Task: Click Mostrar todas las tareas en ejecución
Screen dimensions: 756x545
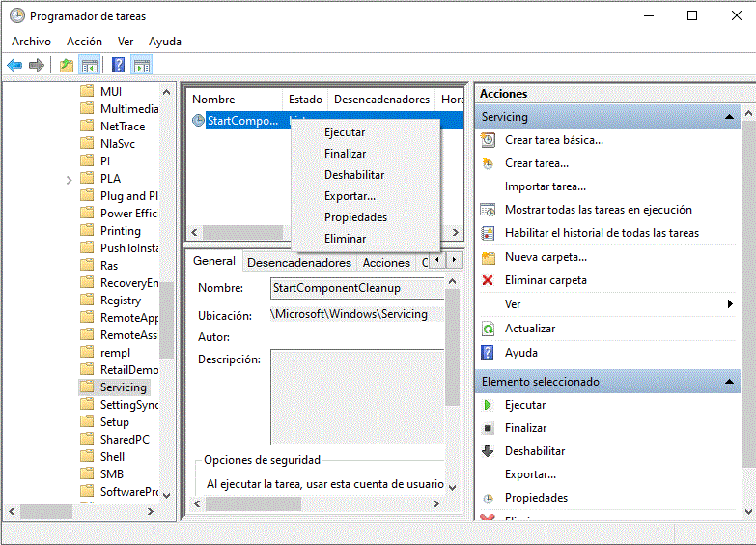Action: (598, 210)
